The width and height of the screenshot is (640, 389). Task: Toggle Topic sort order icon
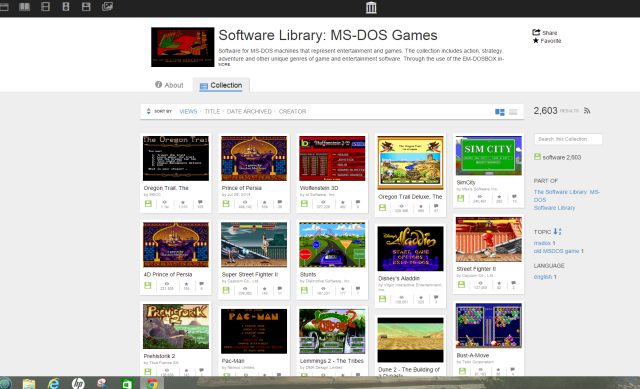pos(558,231)
